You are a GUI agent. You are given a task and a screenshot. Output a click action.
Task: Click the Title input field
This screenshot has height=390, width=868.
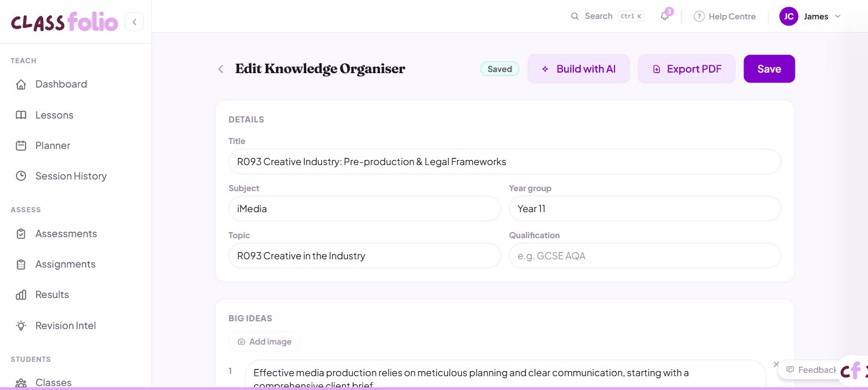click(x=504, y=162)
